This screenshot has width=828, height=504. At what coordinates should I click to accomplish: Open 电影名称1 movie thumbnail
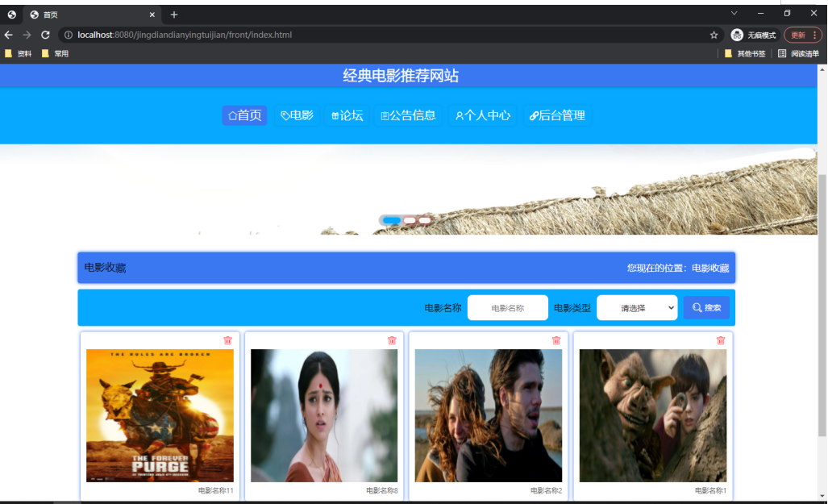pyautogui.click(x=653, y=415)
